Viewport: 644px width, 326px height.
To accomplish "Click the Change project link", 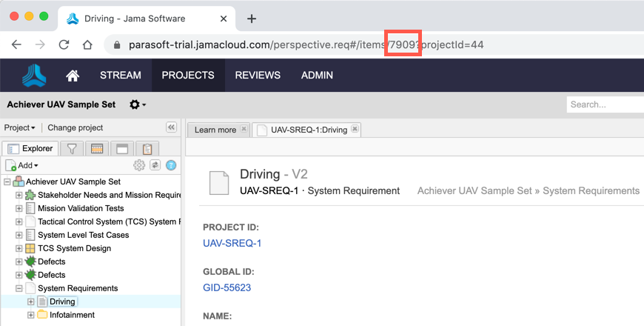I will coord(76,128).
